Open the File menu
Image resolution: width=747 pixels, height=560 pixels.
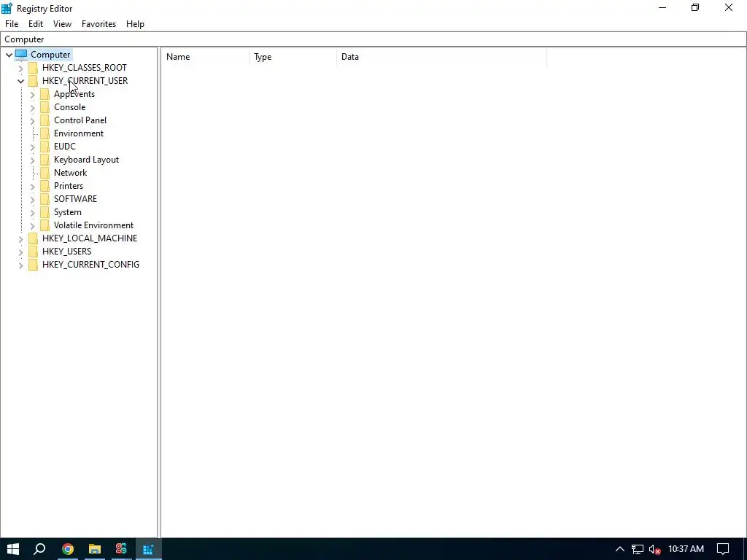point(12,24)
